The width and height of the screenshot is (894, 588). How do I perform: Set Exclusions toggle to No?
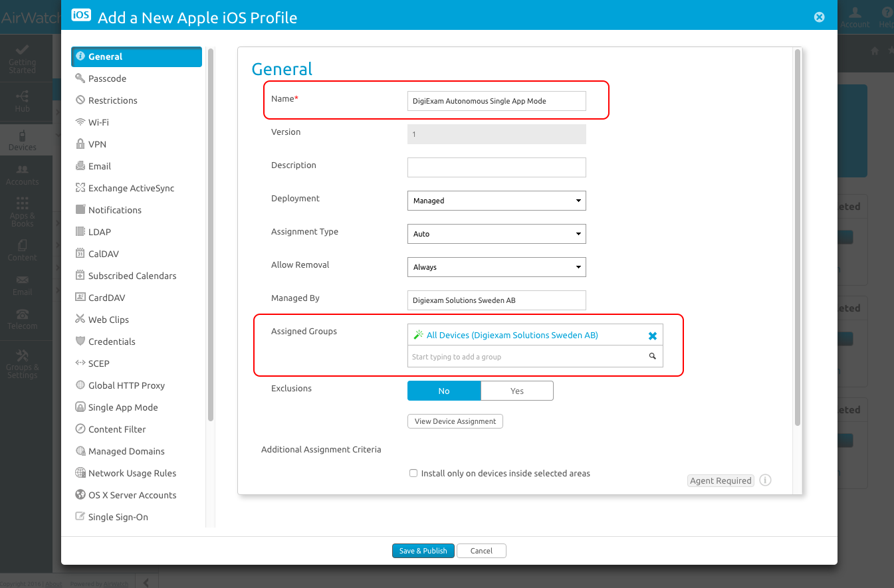click(x=444, y=391)
